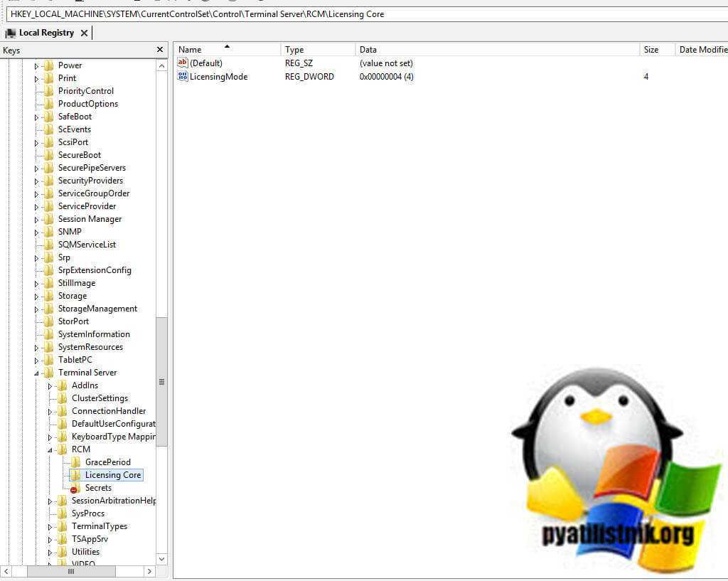Close the Keys panel
The image size is (728, 581).
point(160,50)
